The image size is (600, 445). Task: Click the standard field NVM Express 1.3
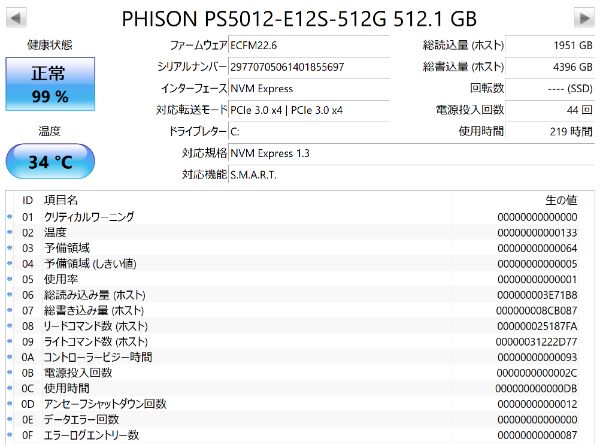click(x=412, y=153)
